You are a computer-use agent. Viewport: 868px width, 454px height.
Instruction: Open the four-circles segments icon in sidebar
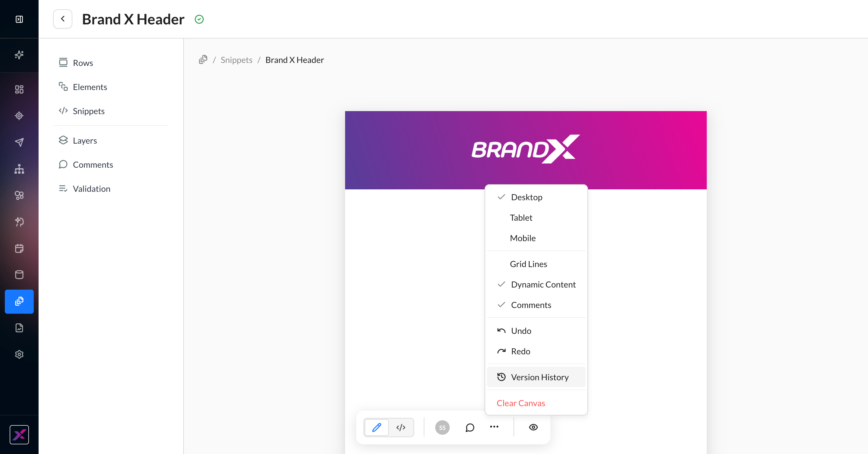(19, 195)
